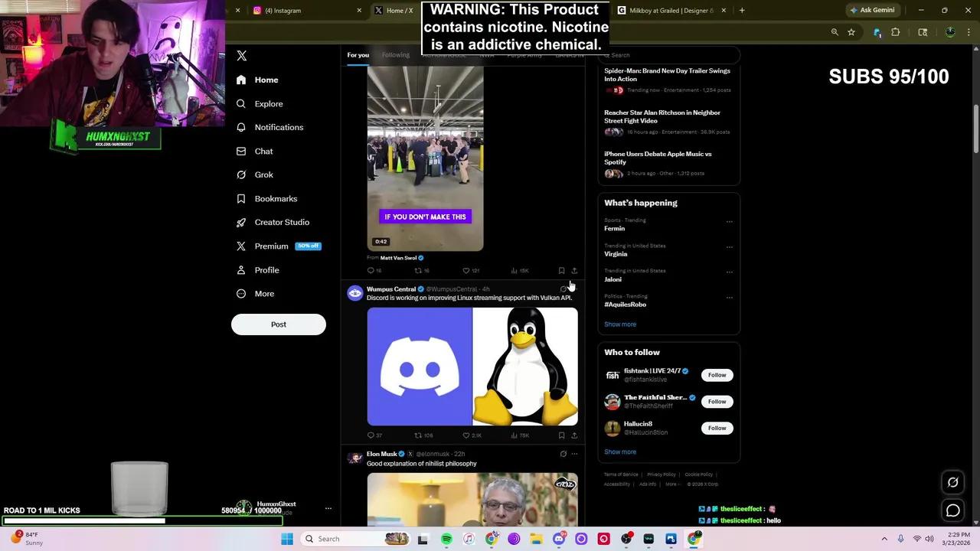
Task: Bookmark this page with the star icon
Action: tap(851, 32)
